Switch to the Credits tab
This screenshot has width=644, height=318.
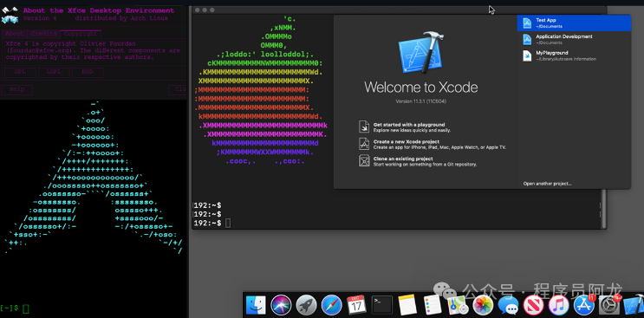[44, 34]
